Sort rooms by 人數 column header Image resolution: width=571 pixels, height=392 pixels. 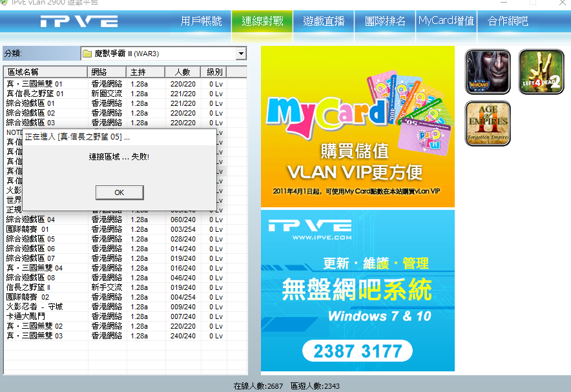pos(182,72)
